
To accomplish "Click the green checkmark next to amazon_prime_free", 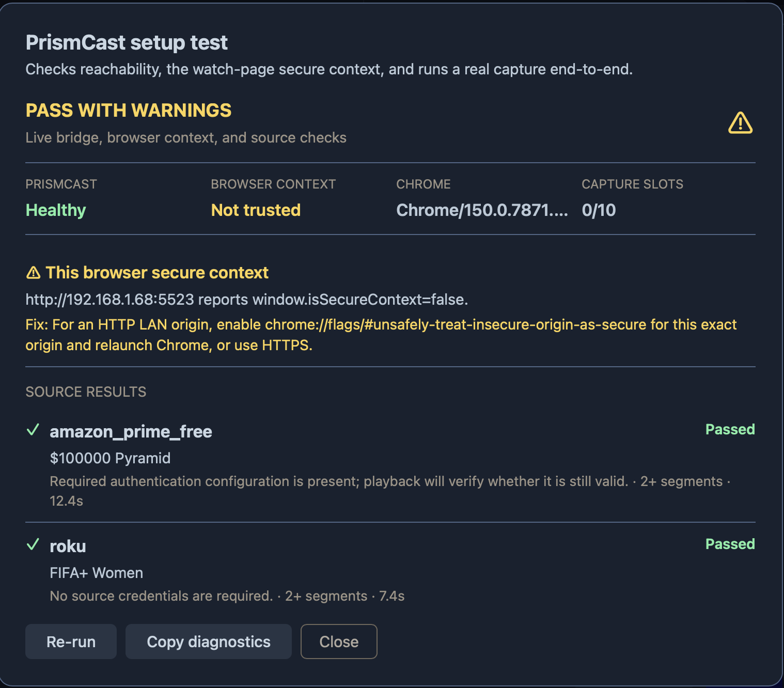I will [x=33, y=430].
